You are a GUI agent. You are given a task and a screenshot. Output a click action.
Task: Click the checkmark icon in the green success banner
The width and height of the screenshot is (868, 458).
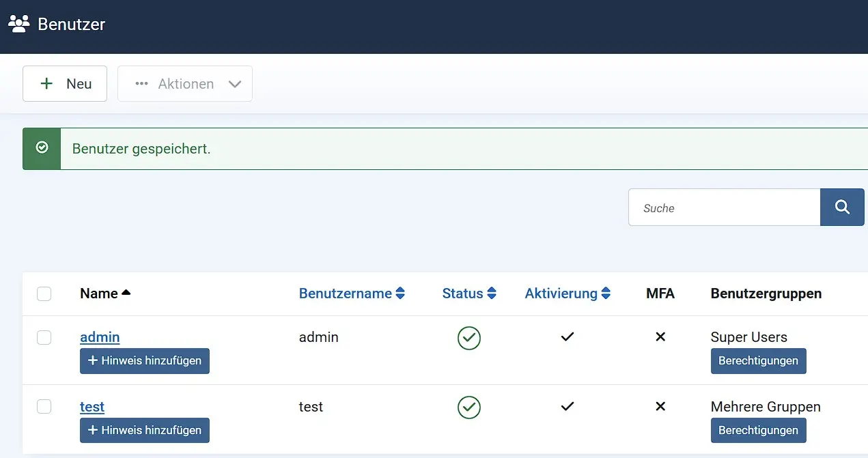click(x=42, y=147)
